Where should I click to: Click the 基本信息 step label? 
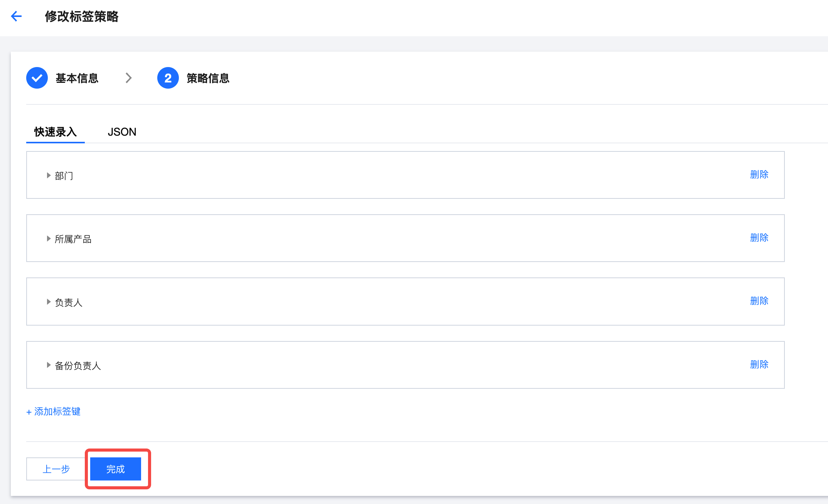pyautogui.click(x=77, y=78)
